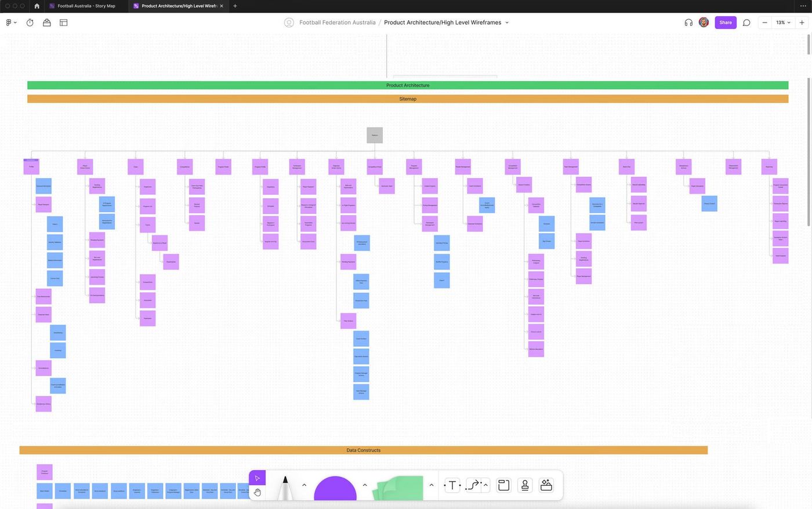The height and width of the screenshot is (509, 812).
Task: Click the file name Product Architecture/High Level Wireframes
Action: point(443,23)
